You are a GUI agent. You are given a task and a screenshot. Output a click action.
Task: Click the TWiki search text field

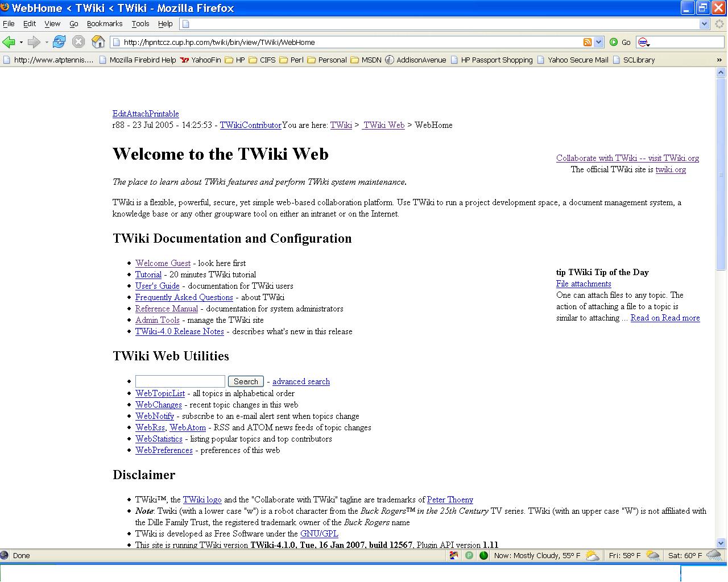(180, 381)
